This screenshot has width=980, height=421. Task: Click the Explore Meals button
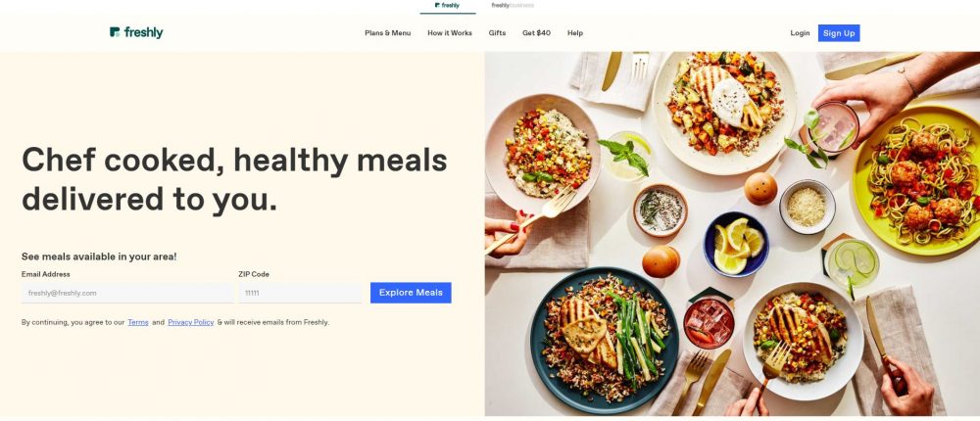[x=411, y=293]
